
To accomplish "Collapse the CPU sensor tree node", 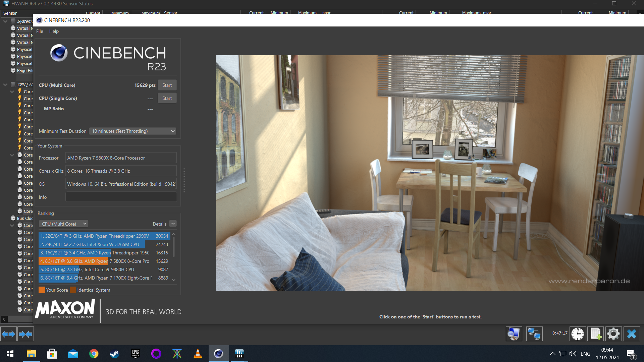I will tap(5, 84).
